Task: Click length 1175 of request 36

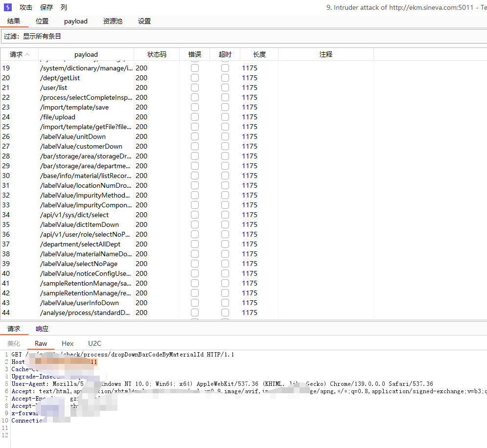Action: coord(250,234)
